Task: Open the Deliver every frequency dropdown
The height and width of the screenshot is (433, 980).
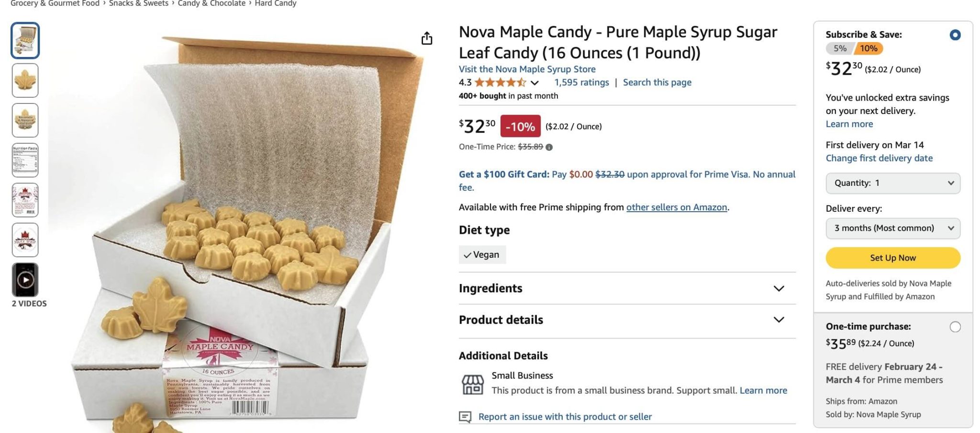Action: click(892, 228)
